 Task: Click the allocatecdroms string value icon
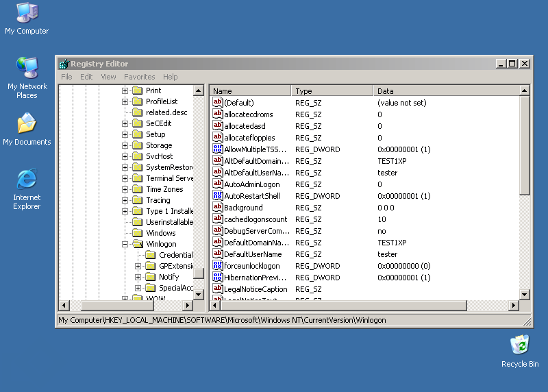coord(217,114)
